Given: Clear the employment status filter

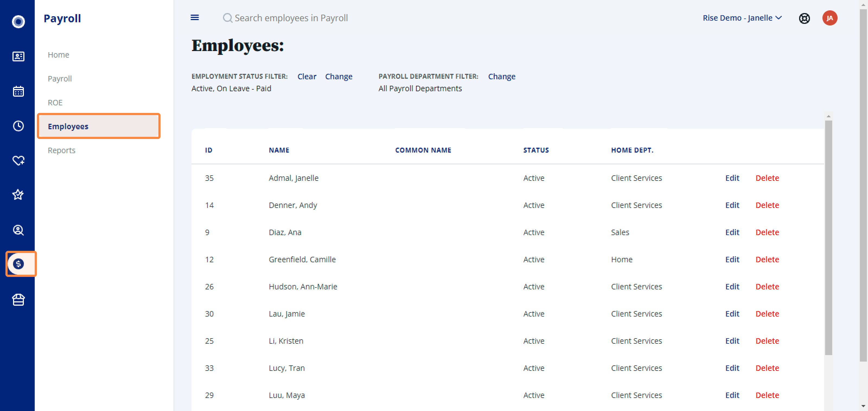Looking at the screenshot, I should [x=307, y=77].
